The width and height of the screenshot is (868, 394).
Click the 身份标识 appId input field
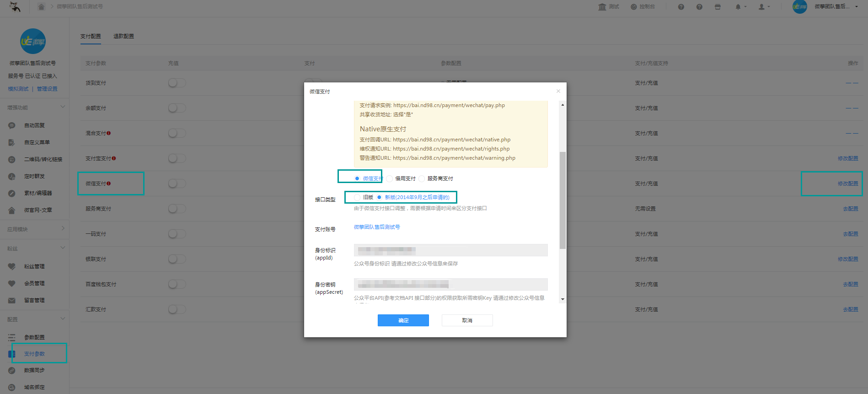point(451,250)
